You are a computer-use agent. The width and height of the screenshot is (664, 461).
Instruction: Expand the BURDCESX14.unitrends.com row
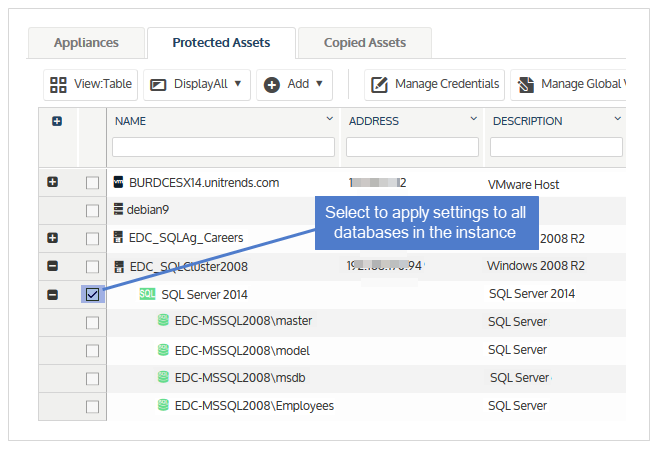[53, 182]
